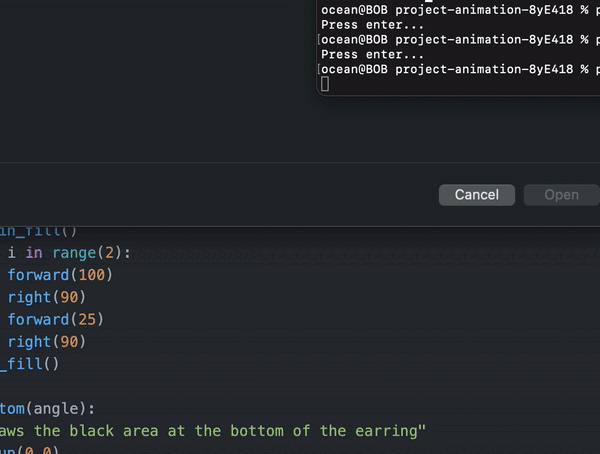Click the '_fill()' line after the loop
The width and height of the screenshot is (600, 454).
click(x=30, y=364)
